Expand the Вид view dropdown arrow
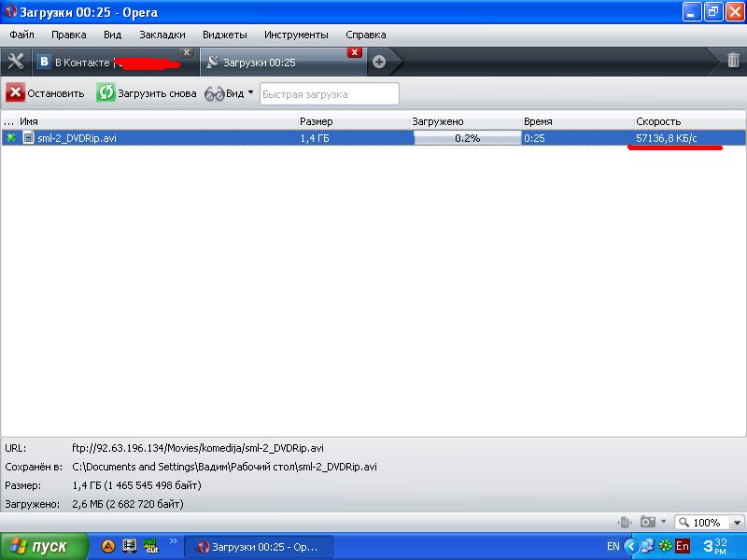Viewport: 747px width, 560px height. 250,92
